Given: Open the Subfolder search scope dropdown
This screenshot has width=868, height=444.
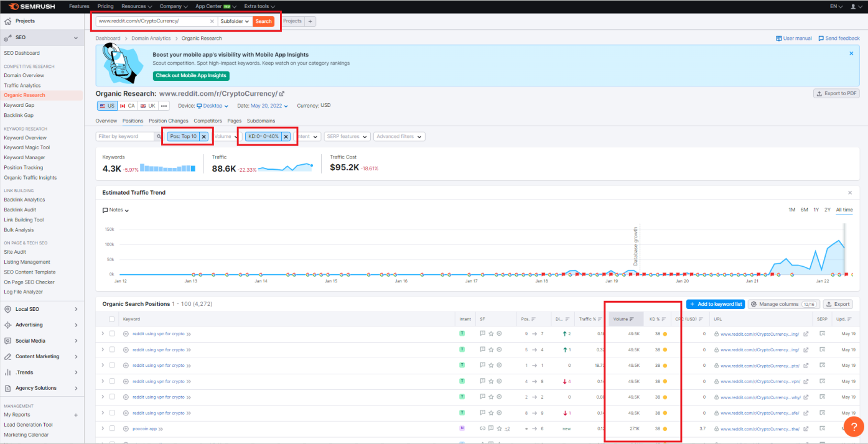Looking at the screenshot, I should tap(235, 21).
